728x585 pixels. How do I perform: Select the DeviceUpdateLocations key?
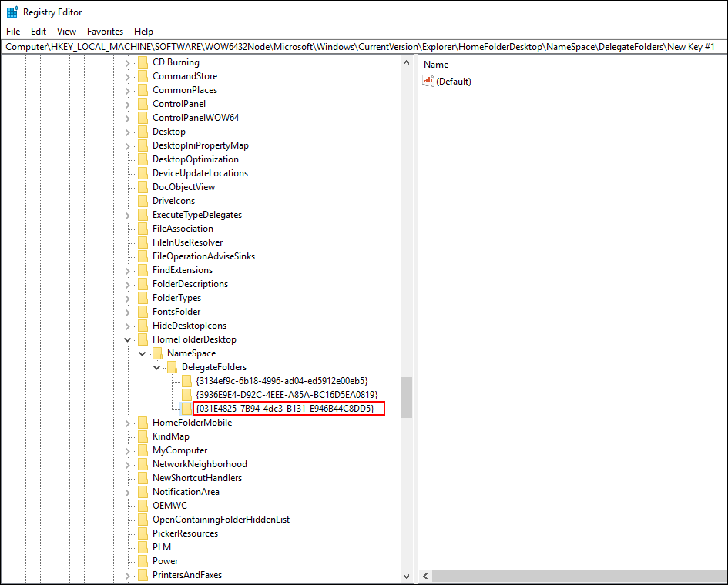(200, 173)
